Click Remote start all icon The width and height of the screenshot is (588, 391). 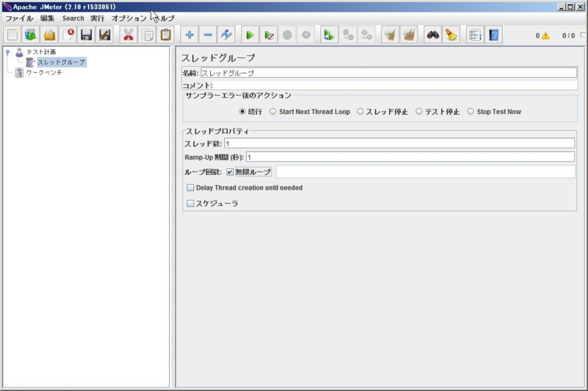[x=329, y=35]
